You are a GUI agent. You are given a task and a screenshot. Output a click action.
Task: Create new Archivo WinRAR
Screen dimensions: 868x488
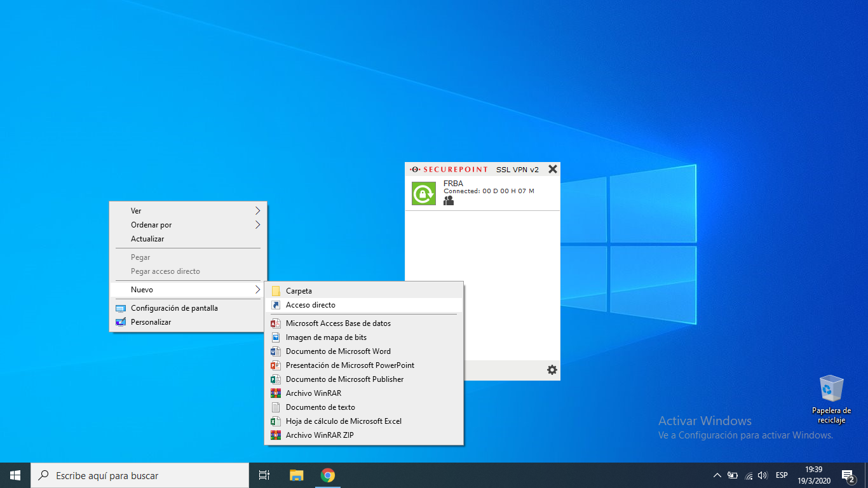364,393
